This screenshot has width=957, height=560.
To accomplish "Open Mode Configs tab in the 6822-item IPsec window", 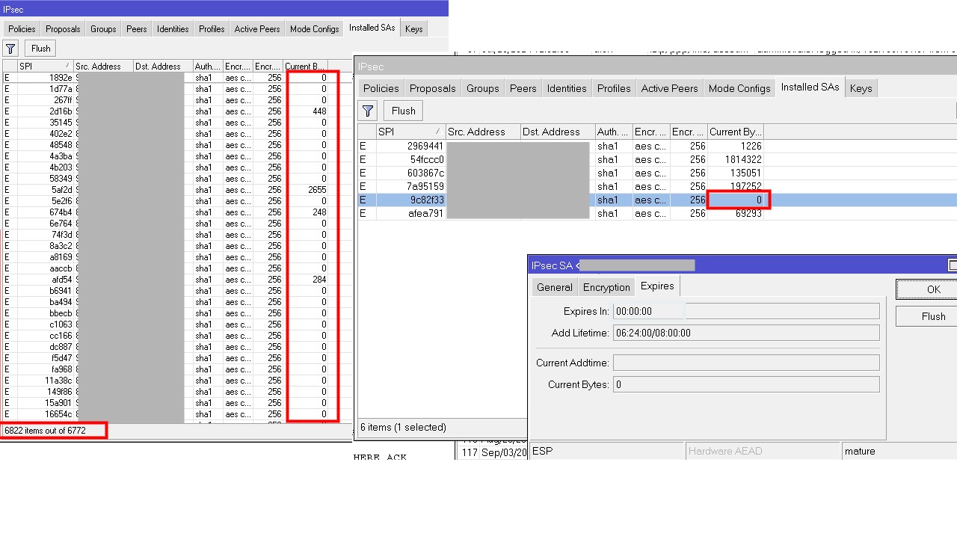I will [315, 29].
